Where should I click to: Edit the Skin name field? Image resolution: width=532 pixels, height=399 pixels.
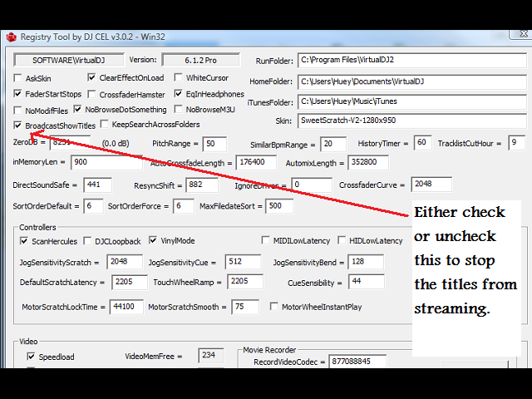pyautogui.click(x=412, y=121)
